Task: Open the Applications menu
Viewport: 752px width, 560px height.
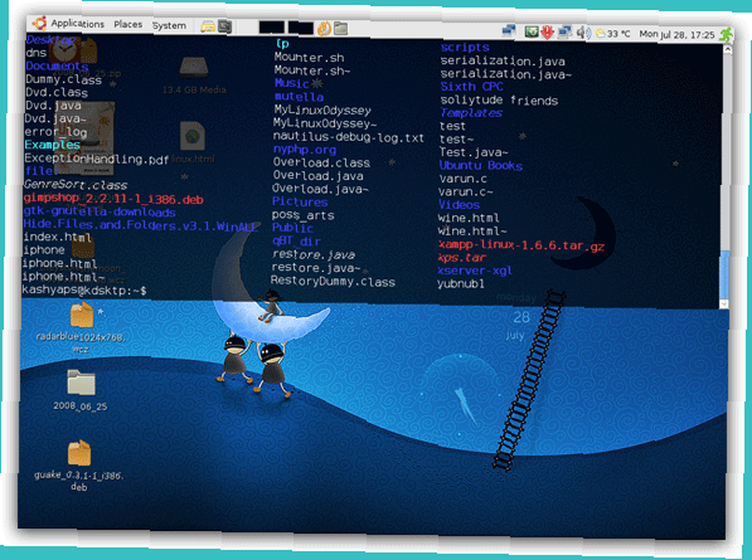Action: coord(77,23)
